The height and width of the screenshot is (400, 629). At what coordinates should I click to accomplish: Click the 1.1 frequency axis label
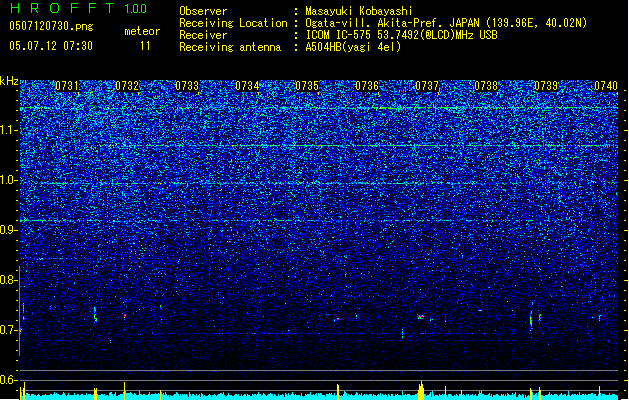(x=8, y=130)
